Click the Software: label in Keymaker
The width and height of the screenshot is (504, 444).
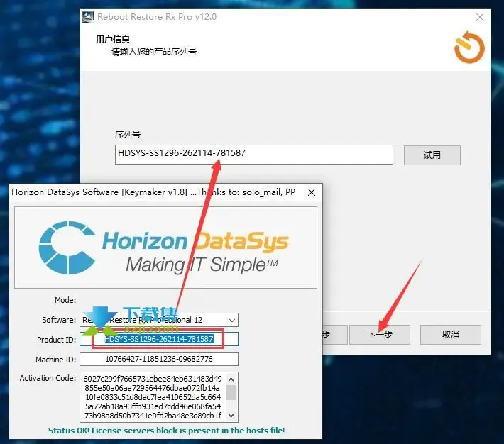tap(59, 320)
